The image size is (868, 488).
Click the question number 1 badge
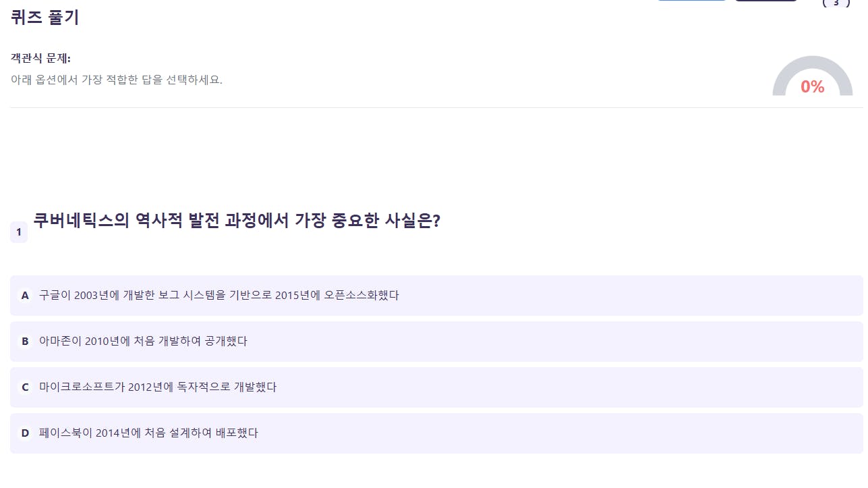tap(19, 232)
